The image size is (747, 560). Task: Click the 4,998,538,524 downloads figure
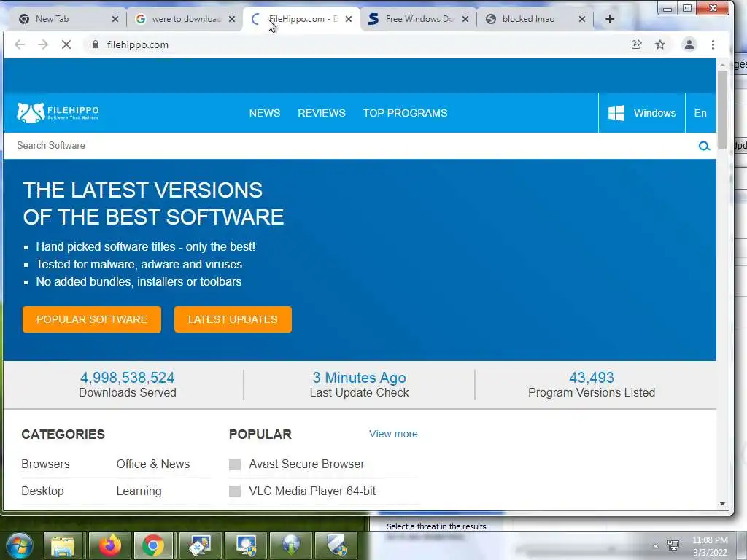click(127, 378)
